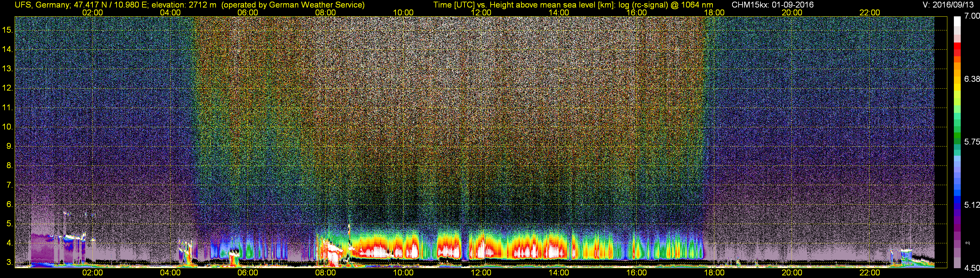
Task: Click the 4. km height axis label
Action: [9, 243]
